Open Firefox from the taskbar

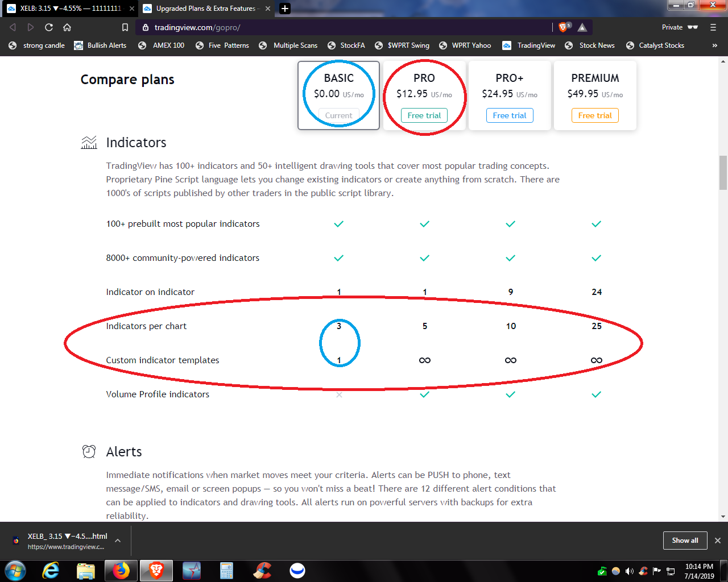(121, 570)
